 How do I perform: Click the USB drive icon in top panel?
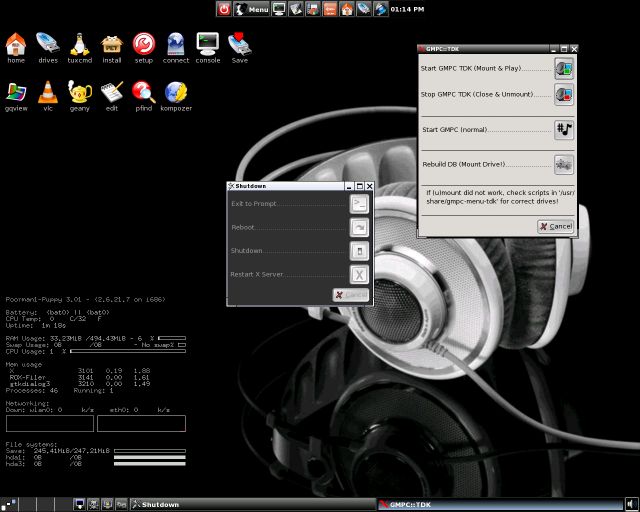coord(364,9)
